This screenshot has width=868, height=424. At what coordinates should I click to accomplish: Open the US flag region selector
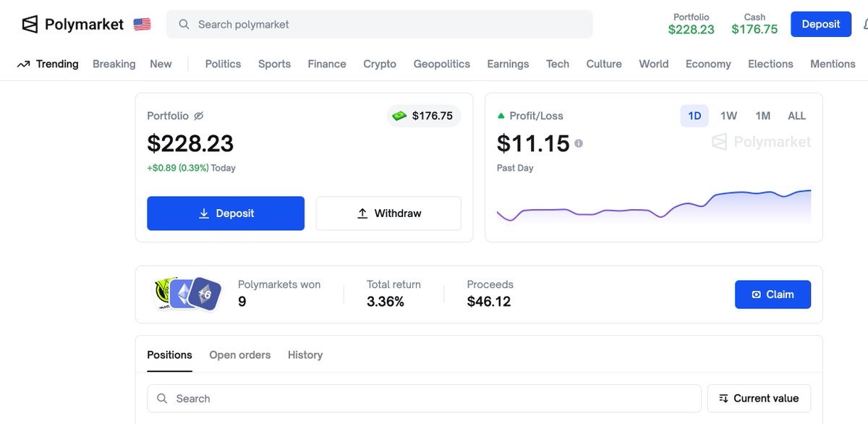coord(142,25)
